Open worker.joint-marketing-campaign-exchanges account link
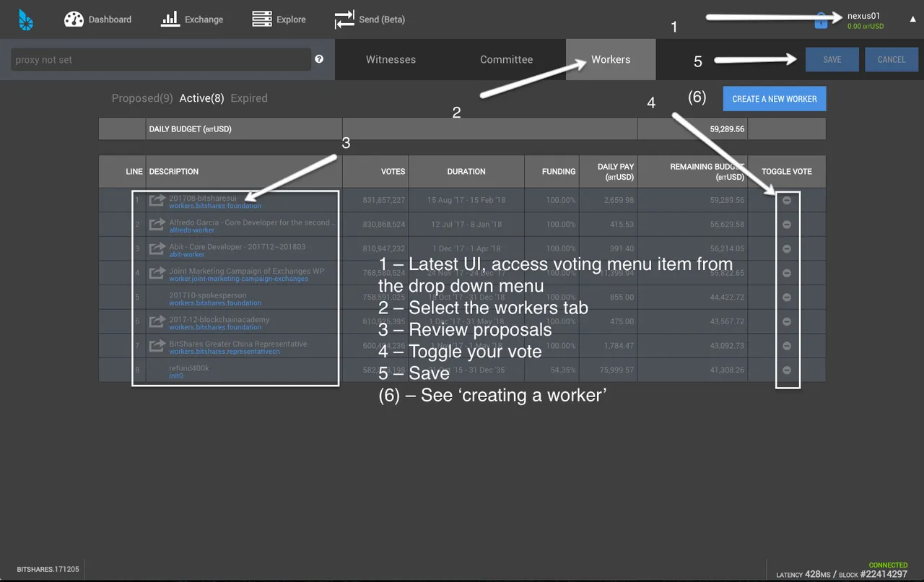This screenshot has height=582, width=924. [239, 279]
